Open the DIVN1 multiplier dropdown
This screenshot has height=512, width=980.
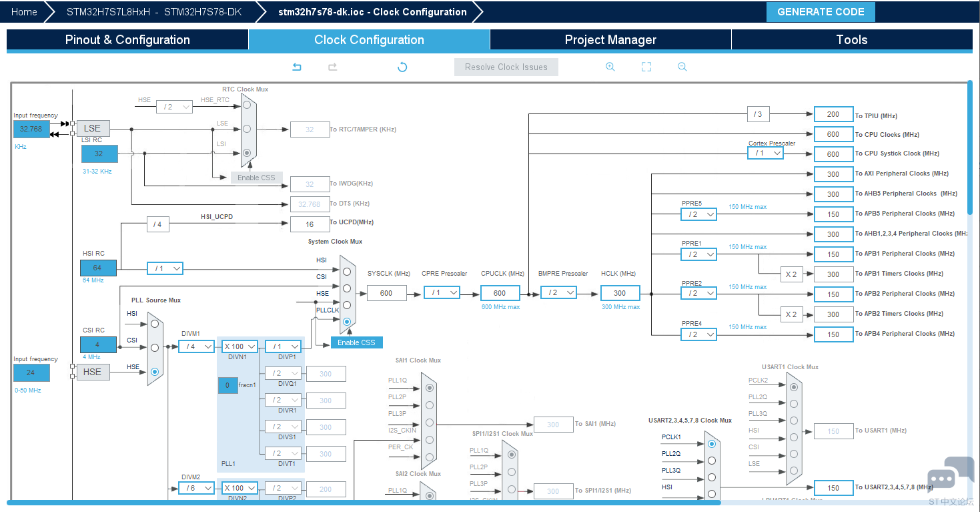(x=238, y=346)
